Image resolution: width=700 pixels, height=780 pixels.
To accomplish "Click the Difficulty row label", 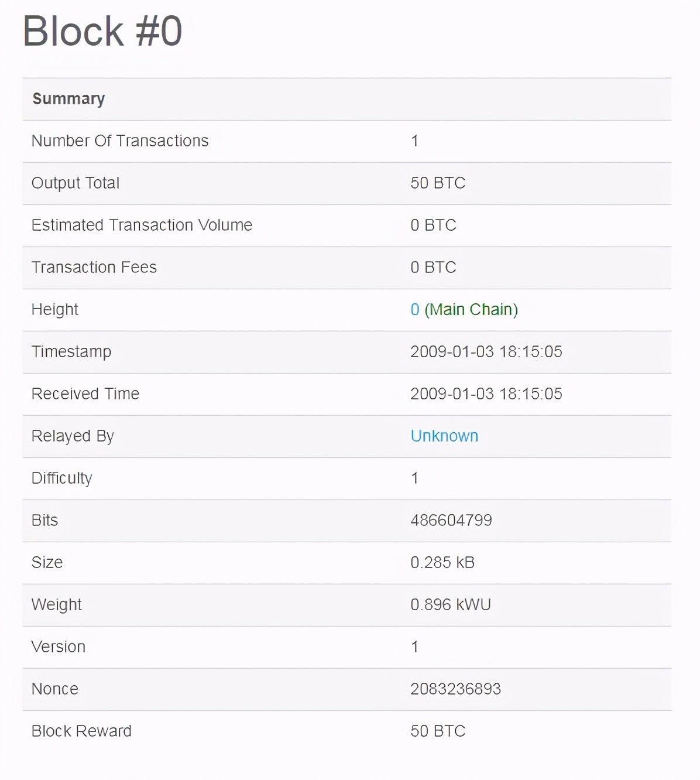I will [x=62, y=478].
